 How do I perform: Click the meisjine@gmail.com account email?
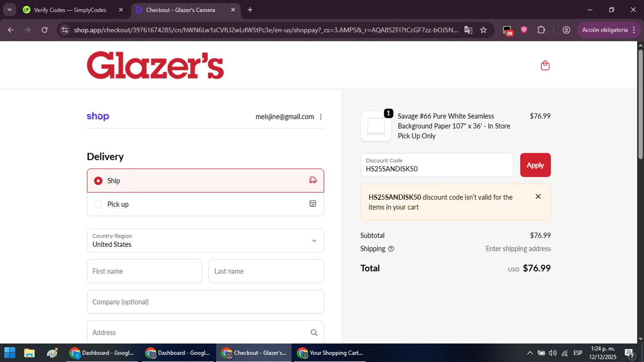285,117
